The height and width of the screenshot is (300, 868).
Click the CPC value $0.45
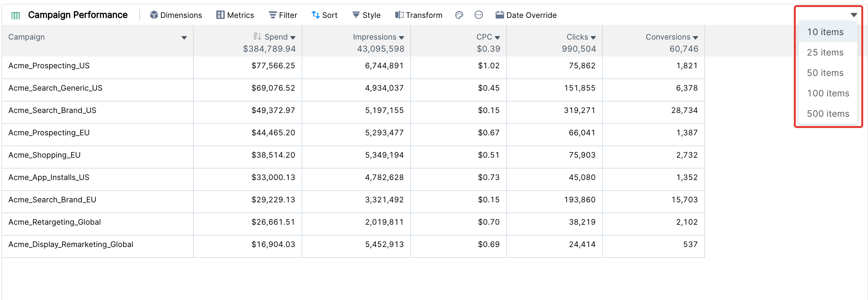tap(489, 88)
